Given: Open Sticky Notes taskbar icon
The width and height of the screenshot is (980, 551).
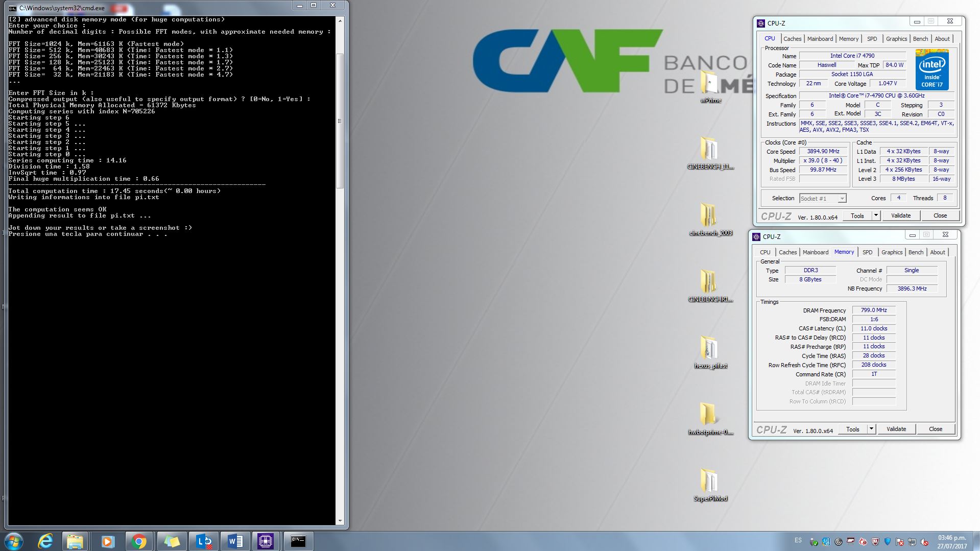Looking at the screenshot, I should (x=172, y=541).
